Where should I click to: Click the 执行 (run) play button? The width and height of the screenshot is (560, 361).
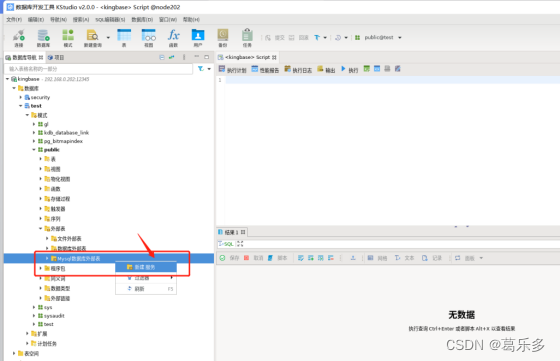[349, 69]
